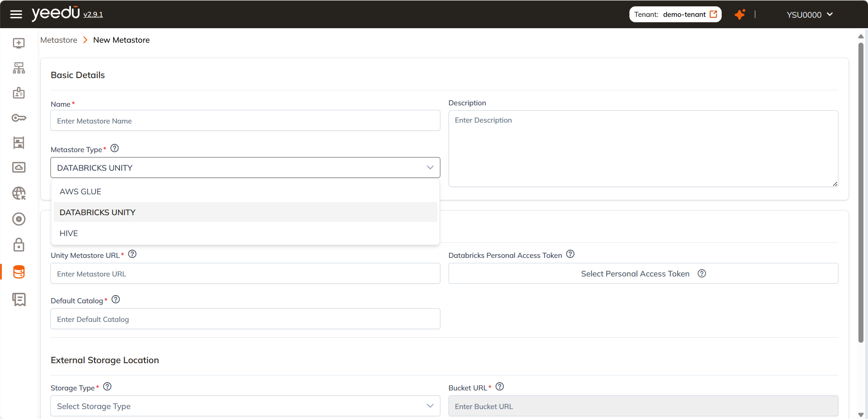Open the YSU0000 user account menu
This screenshot has width=868, height=419.
(809, 15)
